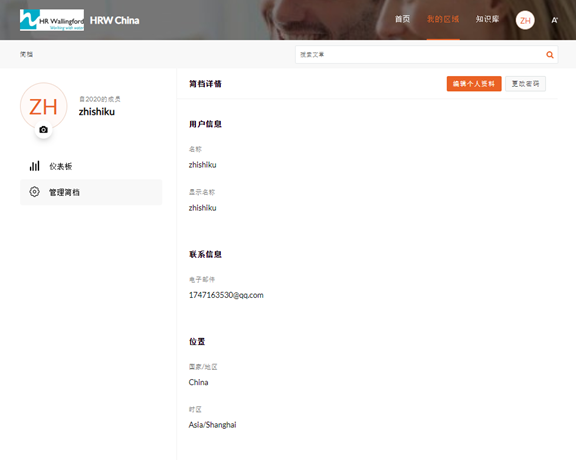
Task: Click the HR Wallingford logo
Action: pyautogui.click(x=52, y=20)
